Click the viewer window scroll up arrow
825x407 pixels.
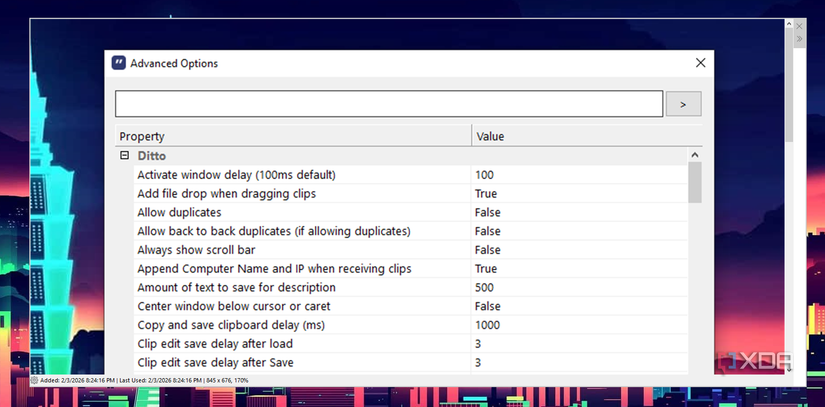click(789, 24)
